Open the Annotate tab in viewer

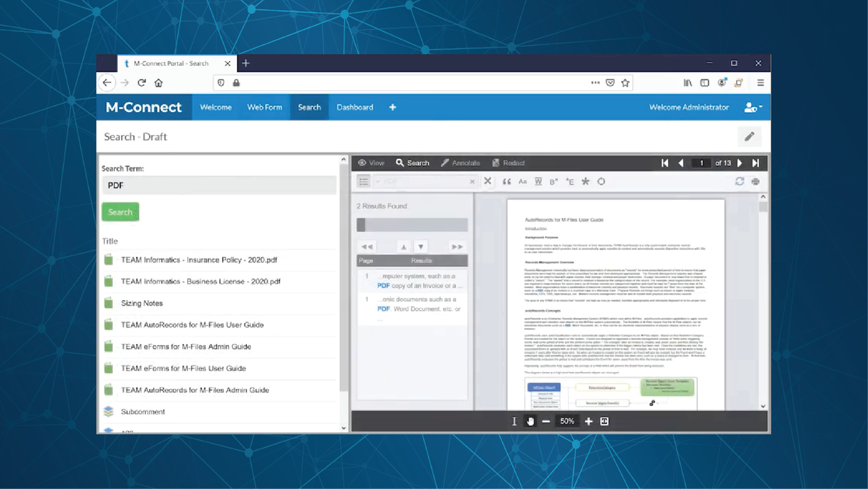(460, 163)
